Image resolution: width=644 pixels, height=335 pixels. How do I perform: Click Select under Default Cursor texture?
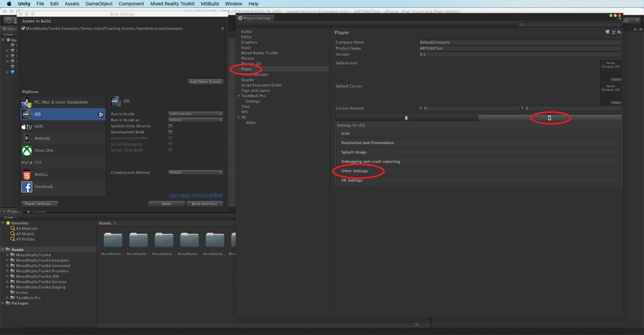(616, 102)
